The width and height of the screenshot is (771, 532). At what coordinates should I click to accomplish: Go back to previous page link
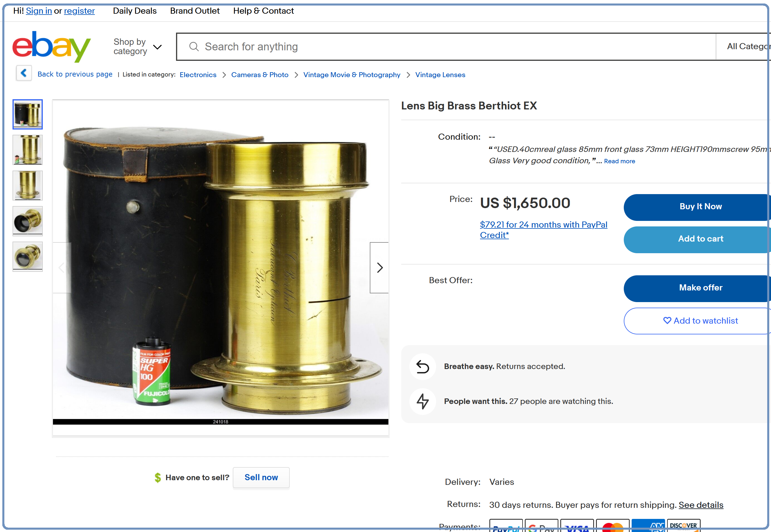click(75, 74)
